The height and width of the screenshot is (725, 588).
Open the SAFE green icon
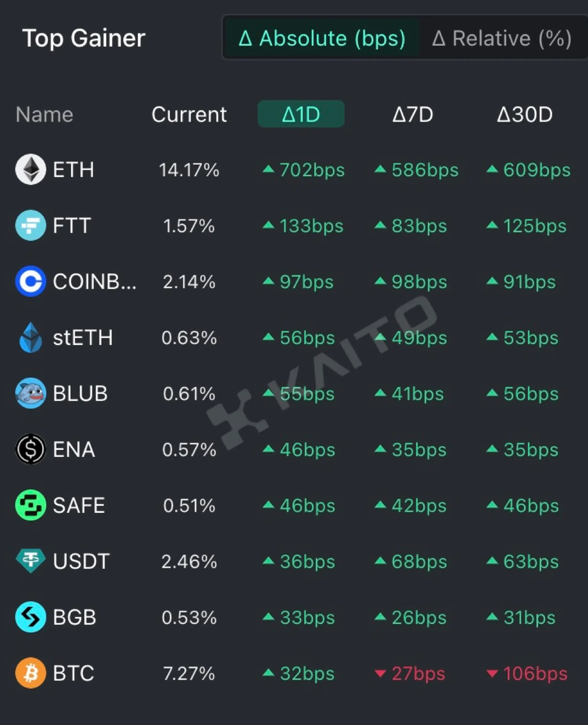pos(31,505)
